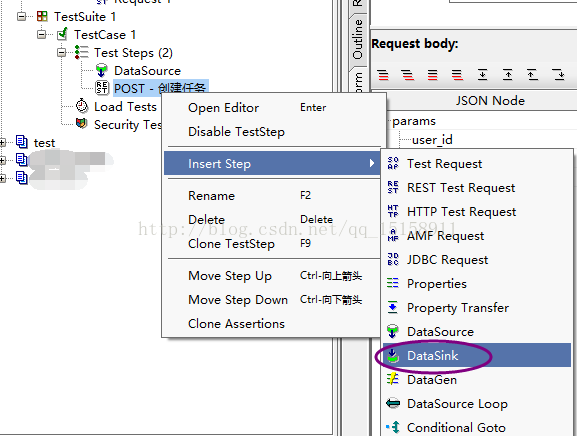This screenshot has height=436, width=577.
Task: Select the 'test' project label
Action: (x=44, y=142)
